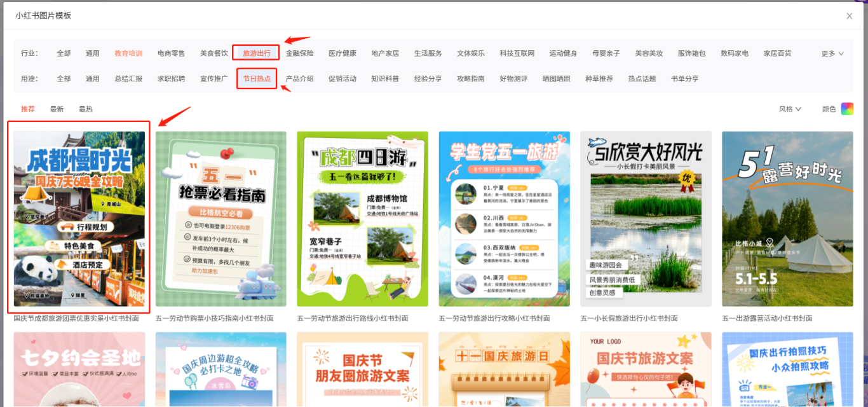The height and width of the screenshot is (407, 868).
Task: Open the 学生党五一旅游 template
Action: click(x=504, y=219)
